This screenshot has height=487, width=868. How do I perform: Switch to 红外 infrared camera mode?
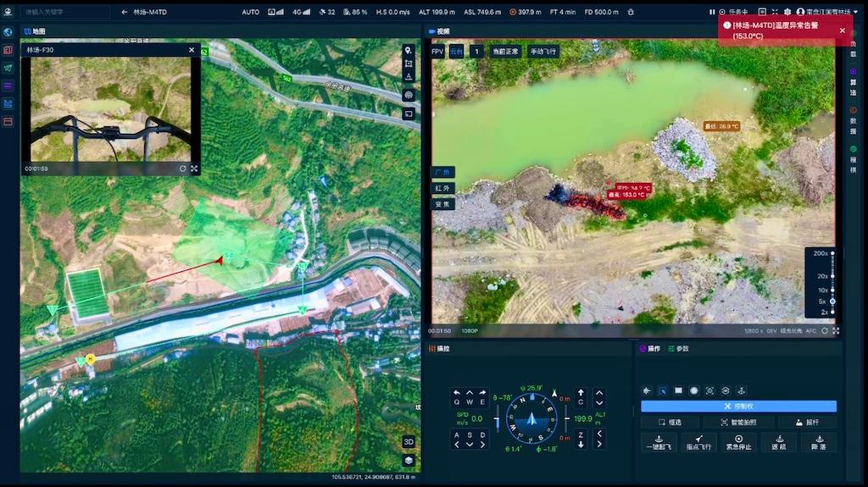pos(443,188)
